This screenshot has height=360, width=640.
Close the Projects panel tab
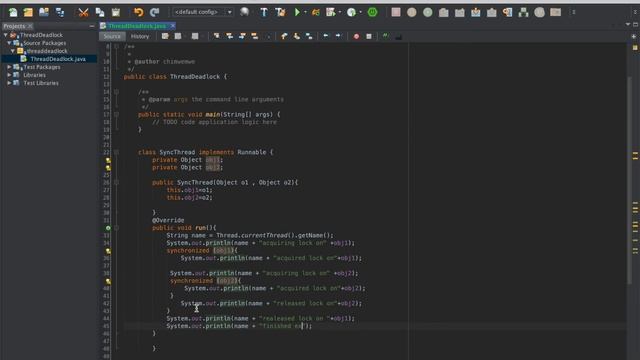[30, 26]
